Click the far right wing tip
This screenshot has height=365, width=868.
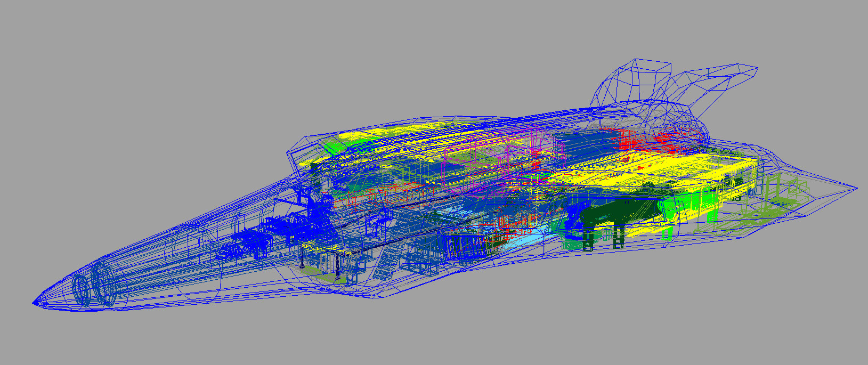[x=855, y=188]
